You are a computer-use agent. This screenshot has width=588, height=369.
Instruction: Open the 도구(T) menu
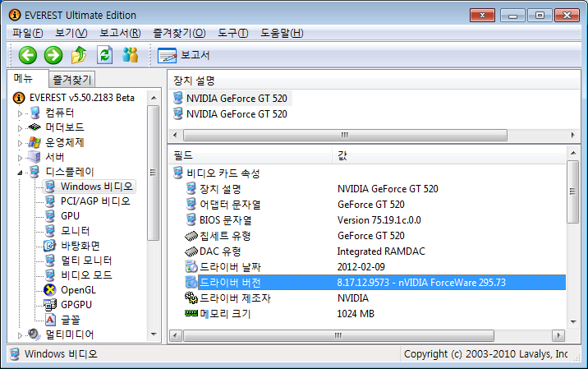click(233, 33)
